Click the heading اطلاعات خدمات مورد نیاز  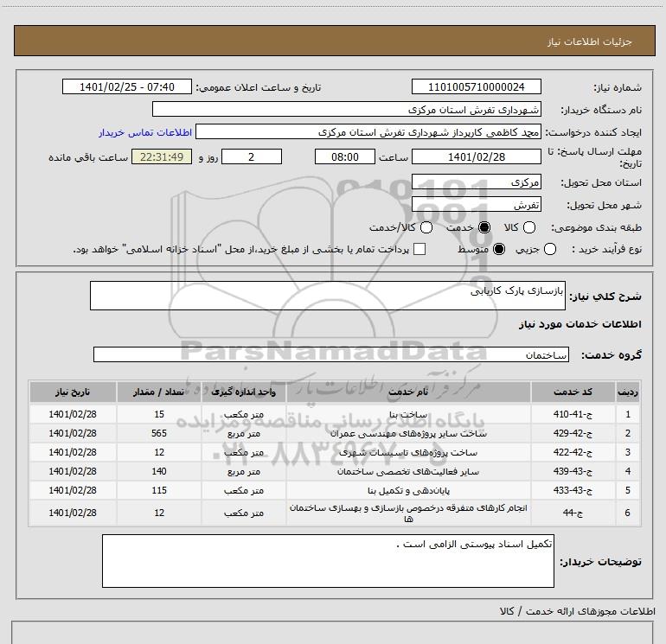[580, 324]
